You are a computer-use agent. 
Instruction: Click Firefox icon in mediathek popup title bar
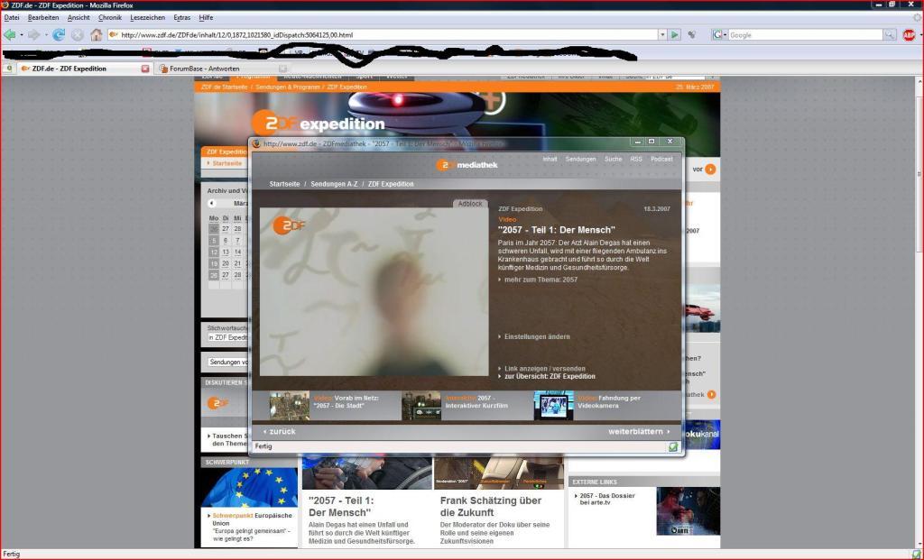pyautogui.click(x=256, y=143)
